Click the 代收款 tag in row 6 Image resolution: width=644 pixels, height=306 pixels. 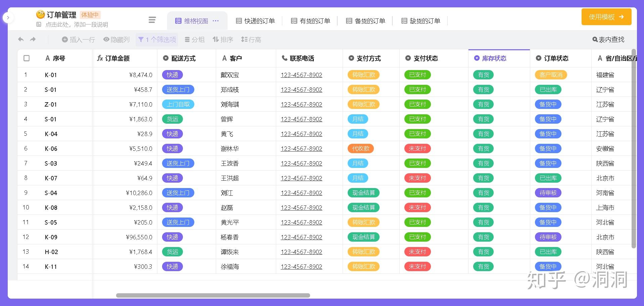tap(361, 148)
